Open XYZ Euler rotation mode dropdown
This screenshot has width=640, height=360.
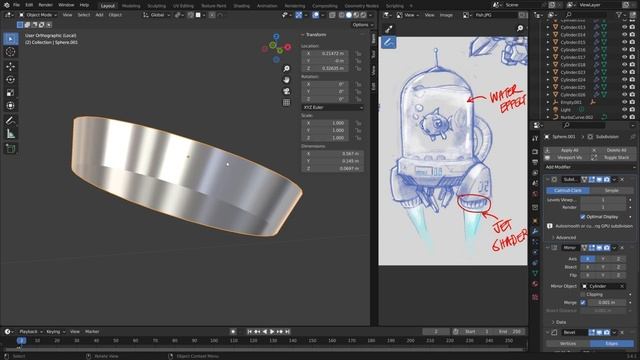pos(333,107)
